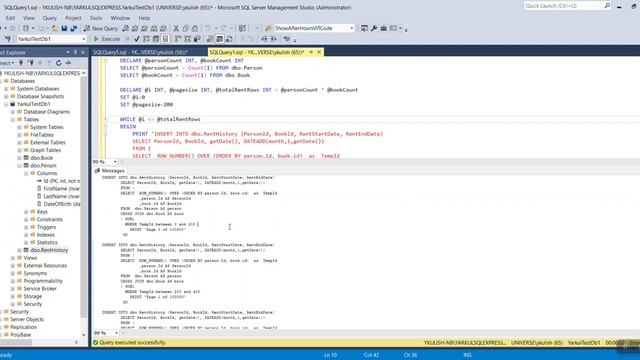
Task: Click the Quick Launch search magnifier icon
Action: pos(607,6)
